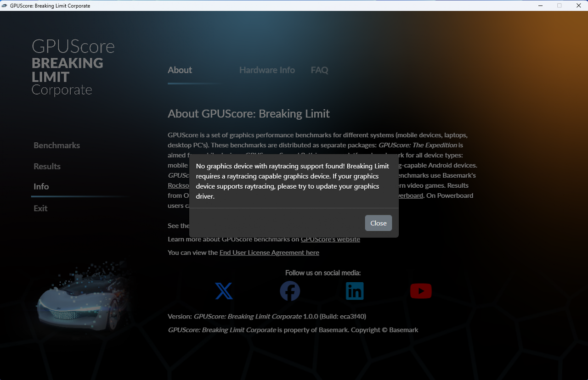This screenshot has height=380, width=588.
Task: Click the 'About GPUScore: Breaking Limit' heading
Action: pos(249,114)
